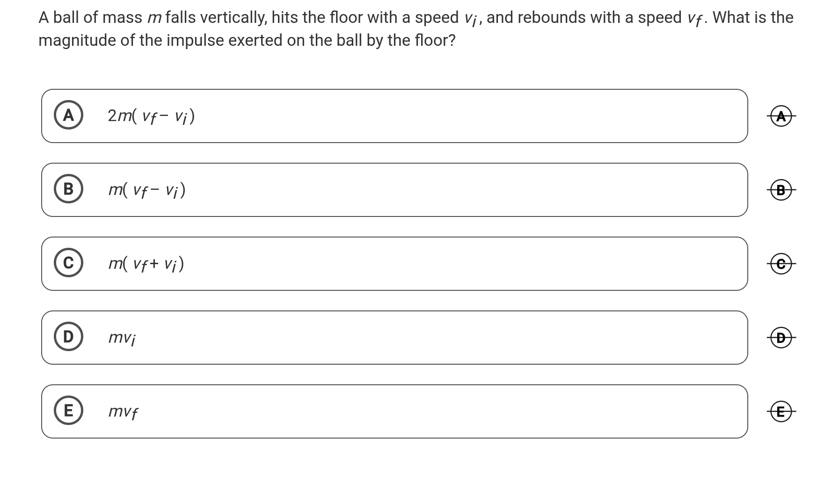This screenshot has height=504, width=832.
Task: Click the 2m(vf − vi) answer text
Action: coord(151,116)
